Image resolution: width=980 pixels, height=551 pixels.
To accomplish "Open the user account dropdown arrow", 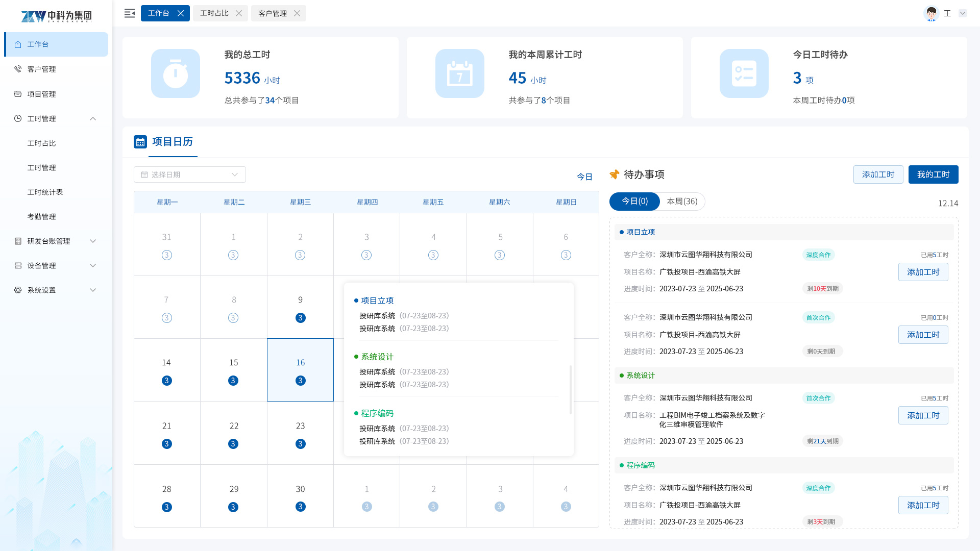I will click(x=963, y=13).
